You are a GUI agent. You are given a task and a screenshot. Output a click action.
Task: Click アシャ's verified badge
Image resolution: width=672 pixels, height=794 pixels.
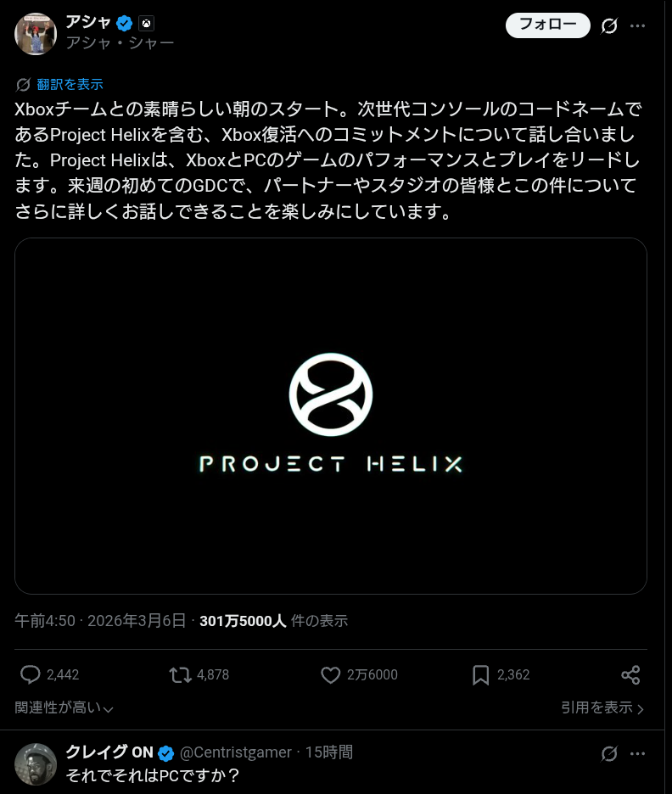click(124, 23)
